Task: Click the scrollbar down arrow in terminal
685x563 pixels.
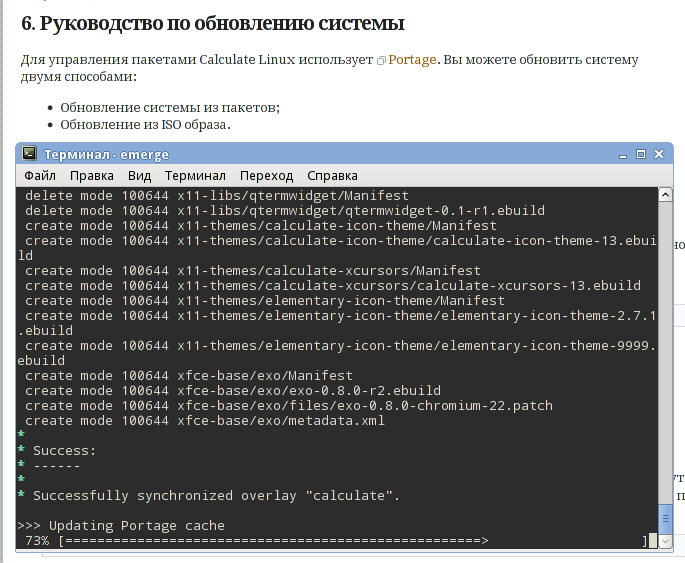Action: coord(665,542)
